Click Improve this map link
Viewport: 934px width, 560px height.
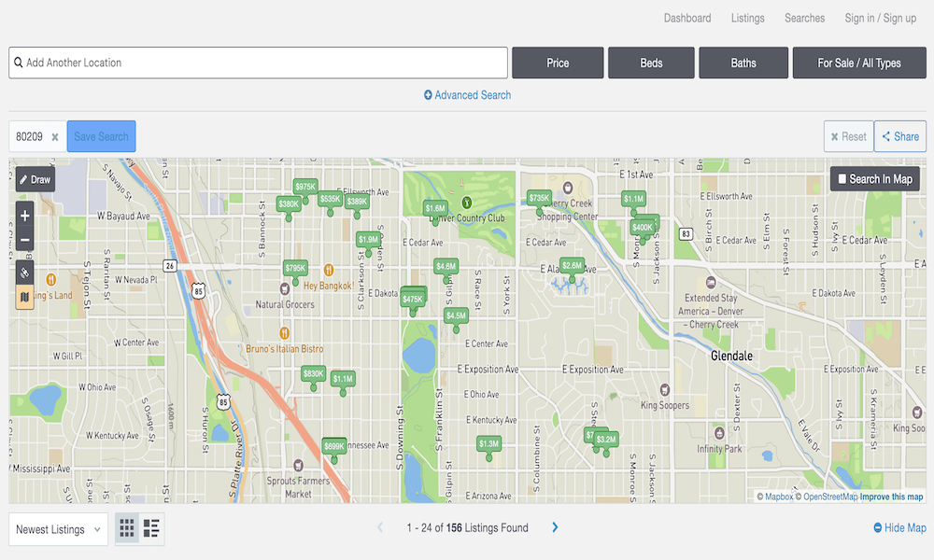[x=891, y=497]
